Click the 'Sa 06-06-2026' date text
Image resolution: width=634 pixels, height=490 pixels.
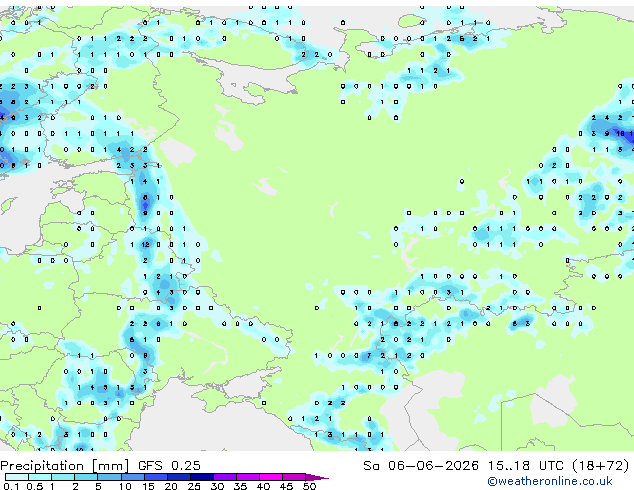tap(421, 466)
